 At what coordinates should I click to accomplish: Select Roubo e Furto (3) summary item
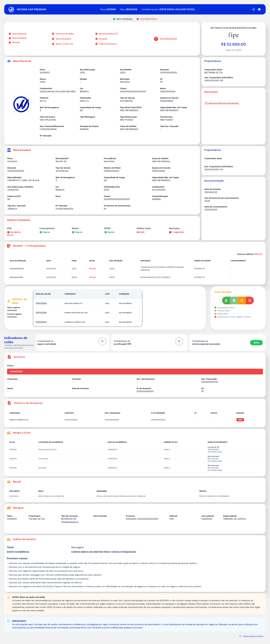tap(64, 44)
